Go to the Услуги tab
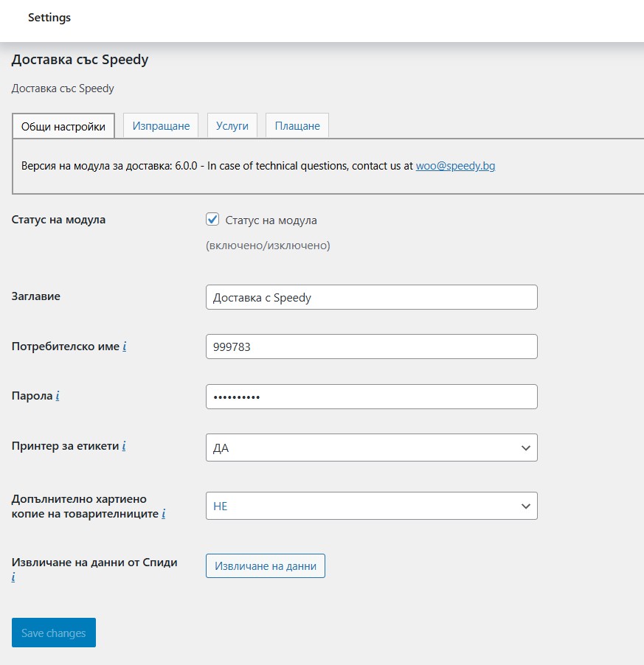 (232, 126)
